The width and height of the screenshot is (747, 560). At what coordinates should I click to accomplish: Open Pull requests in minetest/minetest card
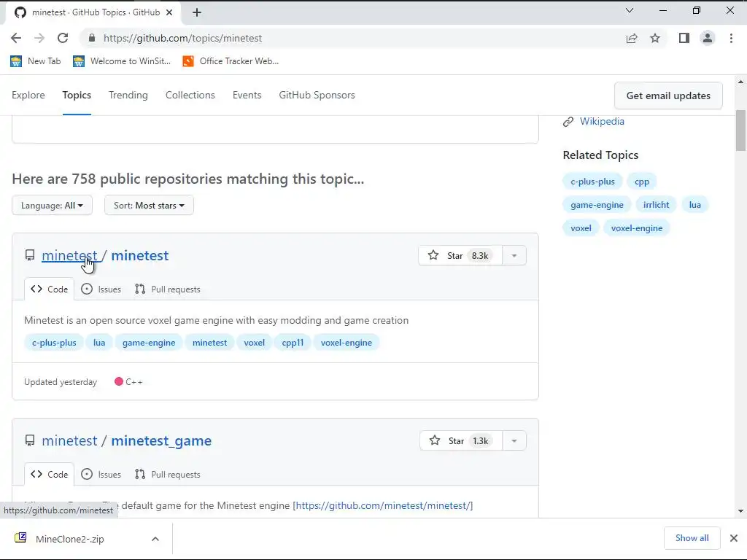(x=167, y=289)
